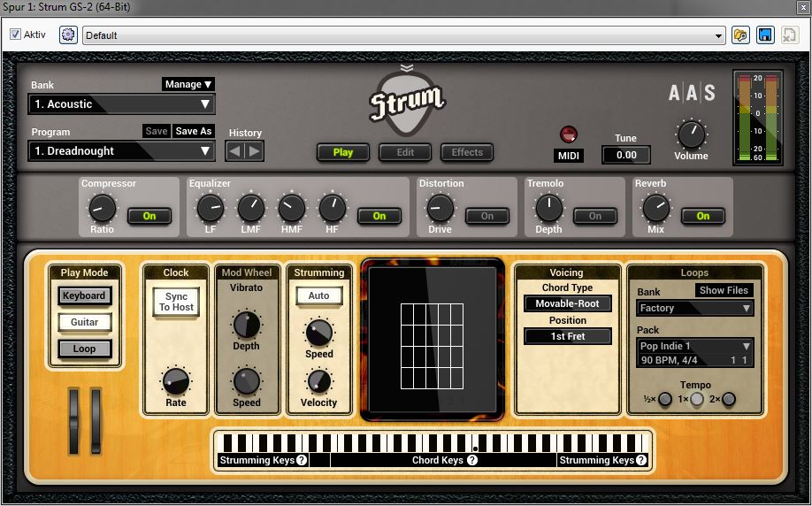Click the Equalizer HF knob

point(332,208)
